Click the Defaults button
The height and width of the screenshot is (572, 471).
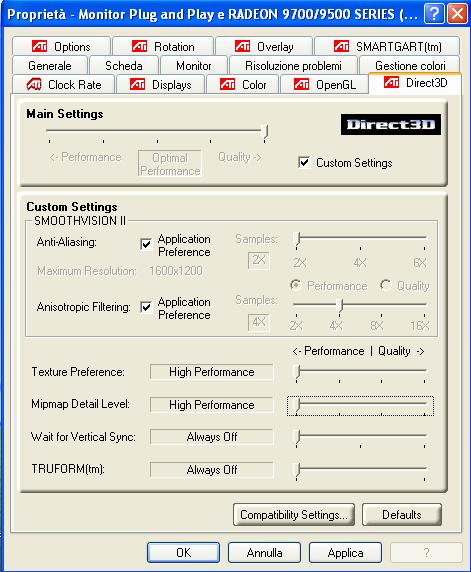[x=402, y=515]
